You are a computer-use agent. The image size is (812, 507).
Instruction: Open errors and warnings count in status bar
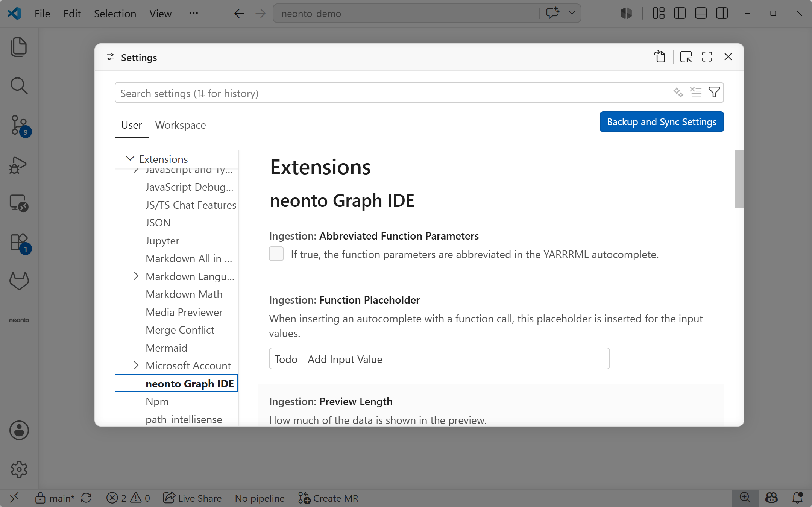tap(128, 498)
